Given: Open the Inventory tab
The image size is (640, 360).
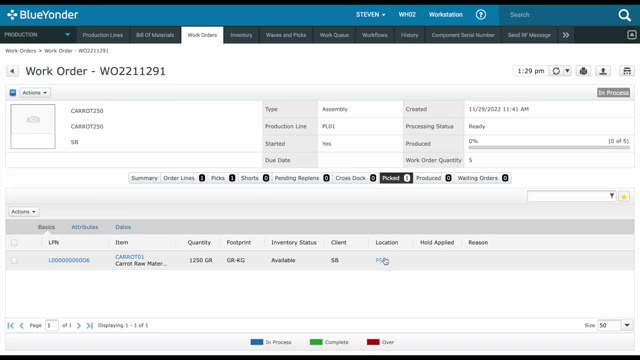Looking at the screenshot, I should [x=241, y=35].
